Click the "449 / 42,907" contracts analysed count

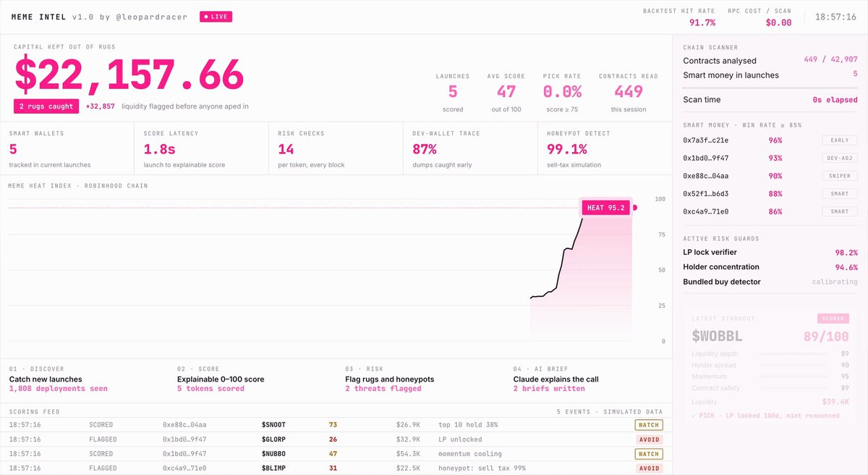tap(830, 60)
